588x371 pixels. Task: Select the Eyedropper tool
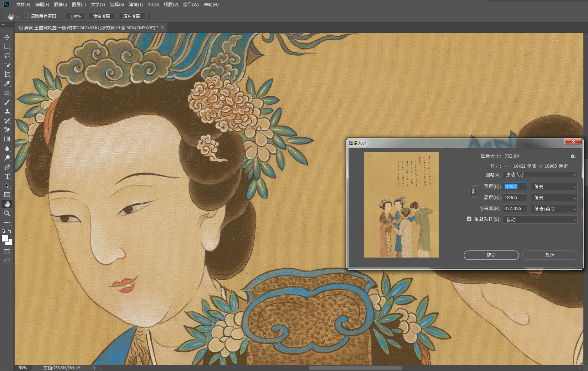click(x=7, y=83)
